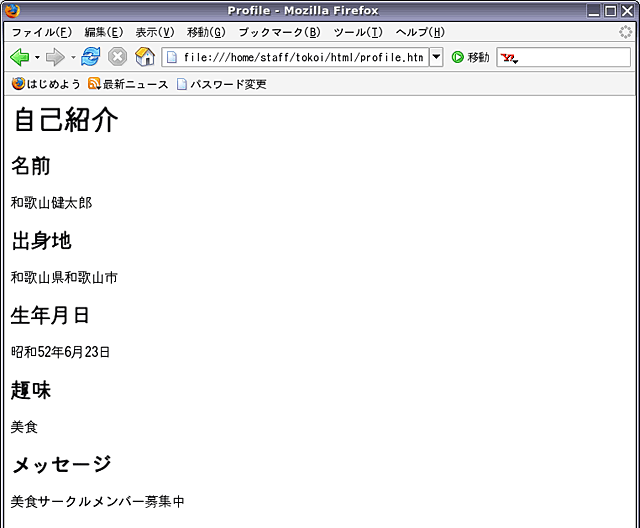Click the throbber activity icon beside the menu bar
This screenshot has height=528, width=640.
point(625,32)
